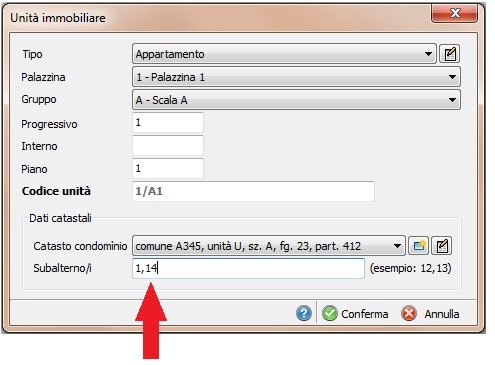
Task: Click the Progressivo label
Action: [x=49, y=124]
